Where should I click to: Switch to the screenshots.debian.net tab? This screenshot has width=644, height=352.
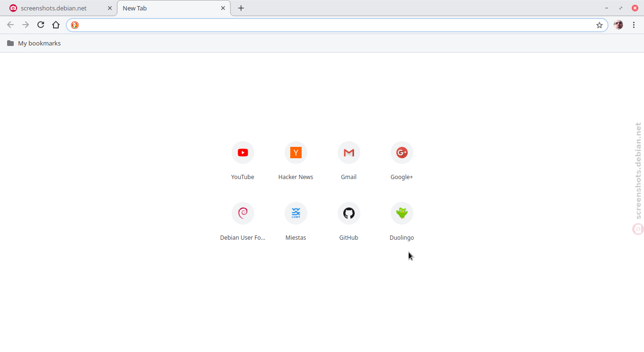click(x=59, y=8)
